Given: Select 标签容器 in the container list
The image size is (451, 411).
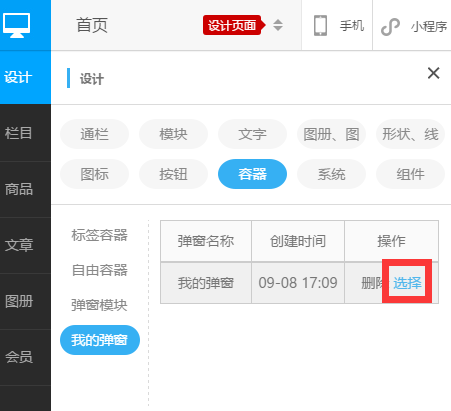Looking at the screenshot, I should point(99,235).
